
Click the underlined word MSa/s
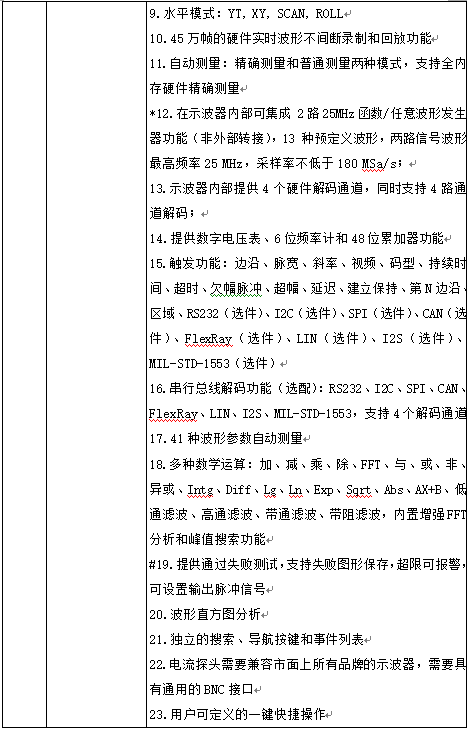(380, 164)
